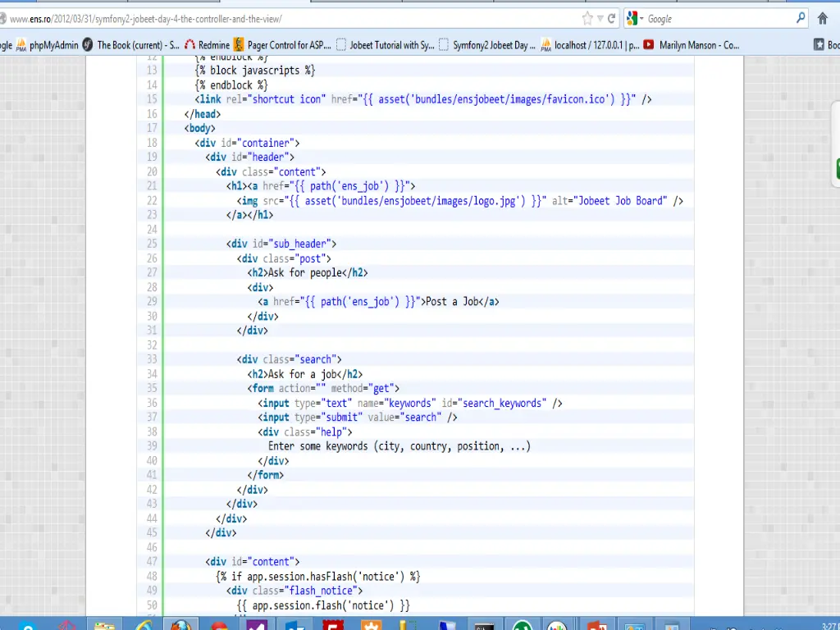Screen dimensions: 840x630
Task: Click '<div class="flash_notice">' on line 49
Action: [294, 591]
